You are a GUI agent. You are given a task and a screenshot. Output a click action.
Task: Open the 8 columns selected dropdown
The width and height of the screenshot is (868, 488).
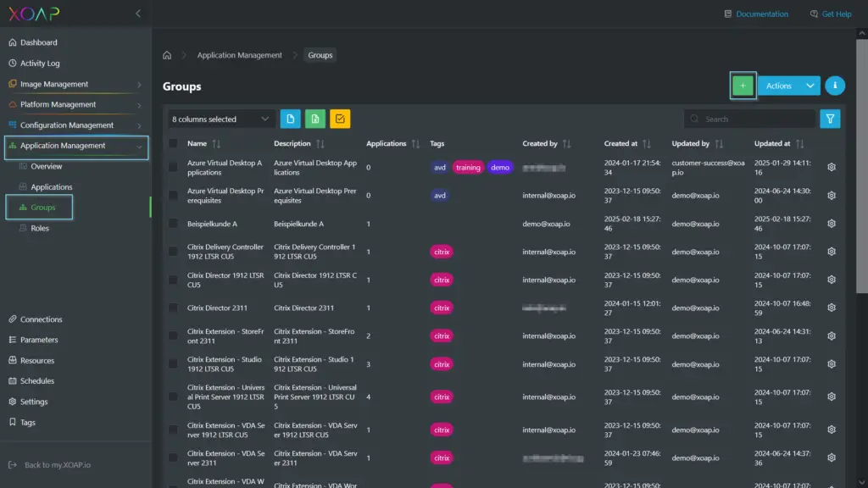tap(219, 119)
